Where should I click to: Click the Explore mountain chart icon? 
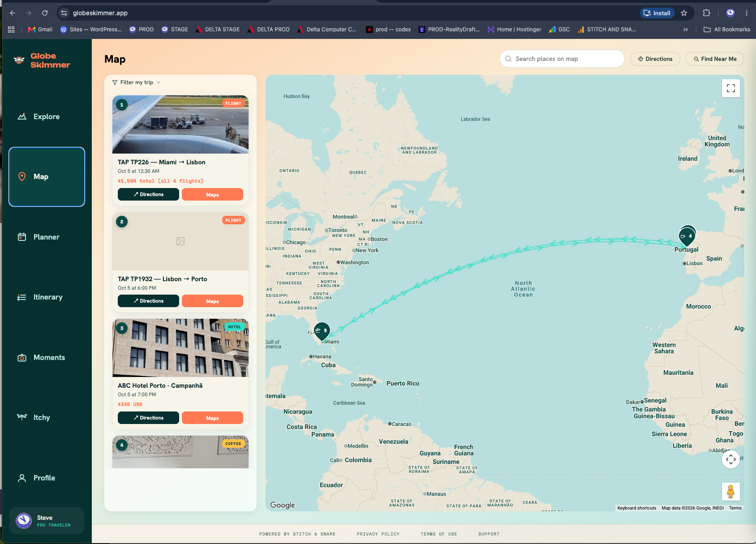pos(22,116)
